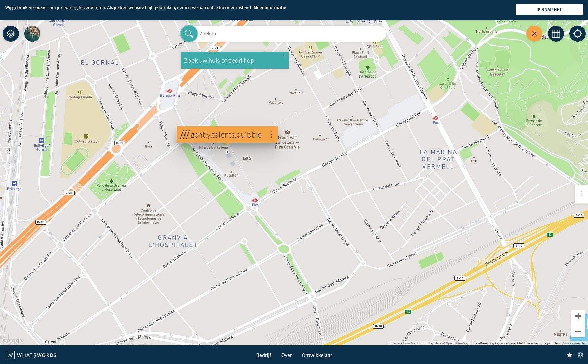Click the Centre de Telecomunicacions building icon
Viewport: 588px width, 364px height.
point(148,206)
